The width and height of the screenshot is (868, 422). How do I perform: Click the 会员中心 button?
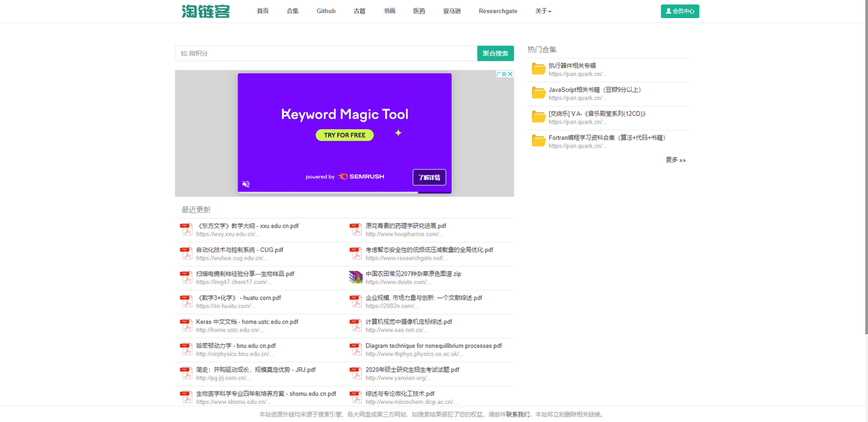(680, 11)
